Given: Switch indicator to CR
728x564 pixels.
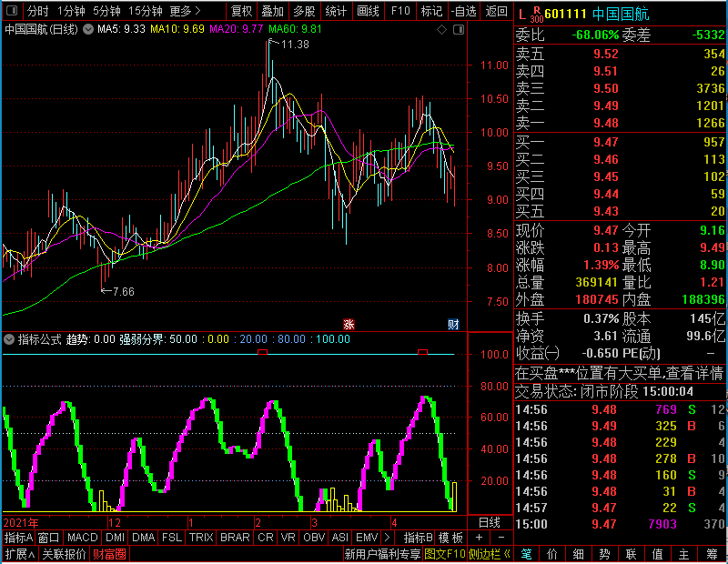Looking at the screenshot, I should tap(266, 538).
